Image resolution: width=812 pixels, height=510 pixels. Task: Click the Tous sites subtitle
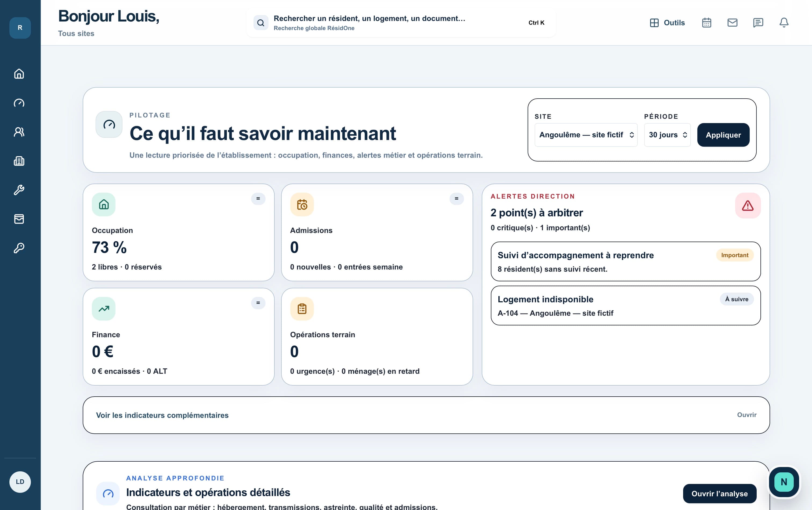pos(76,33)
